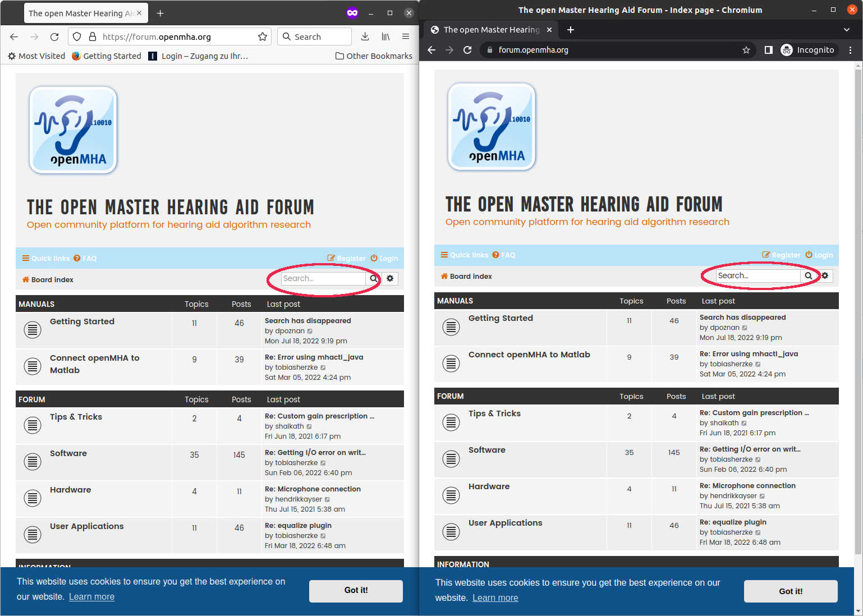Click Firefox padlock site info icon
Screen dimensions: 863x616
pos(93,36)
